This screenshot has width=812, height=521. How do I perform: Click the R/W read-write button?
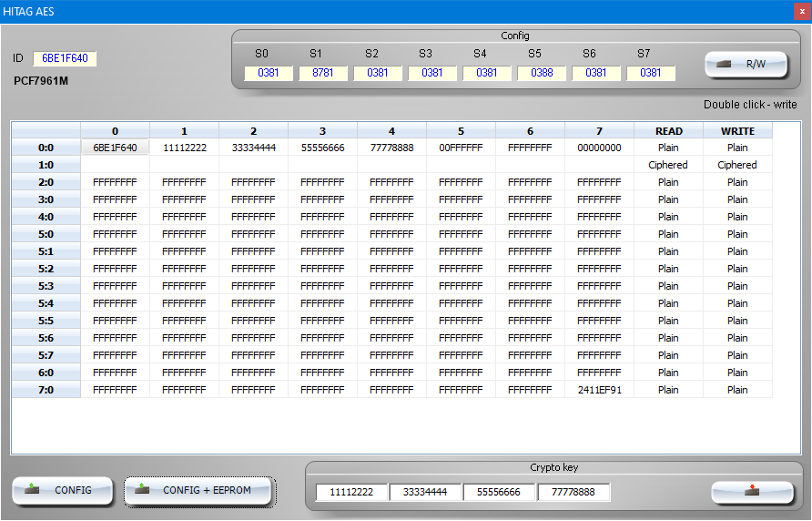click(x=746, y=65)
